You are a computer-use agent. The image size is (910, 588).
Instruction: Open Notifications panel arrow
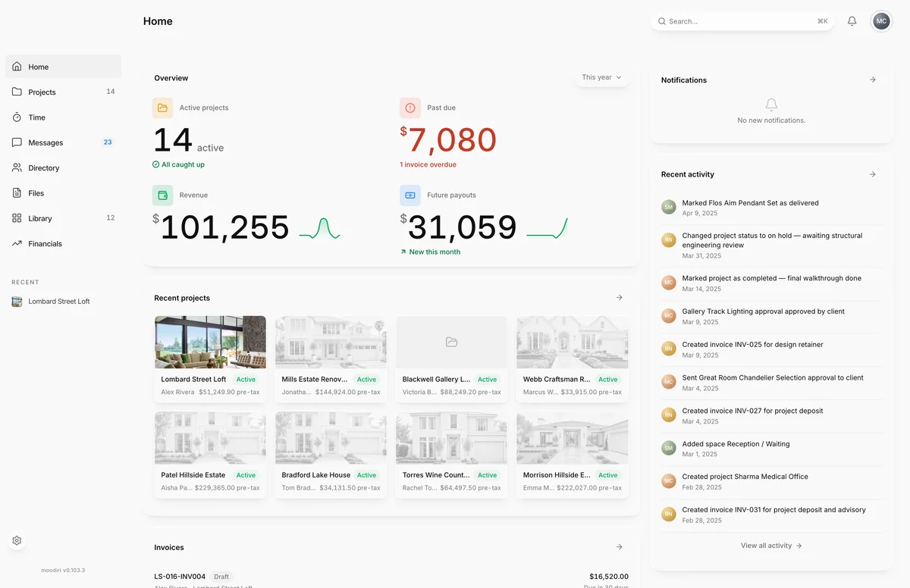pyautogui.click(x=873, y=80)
